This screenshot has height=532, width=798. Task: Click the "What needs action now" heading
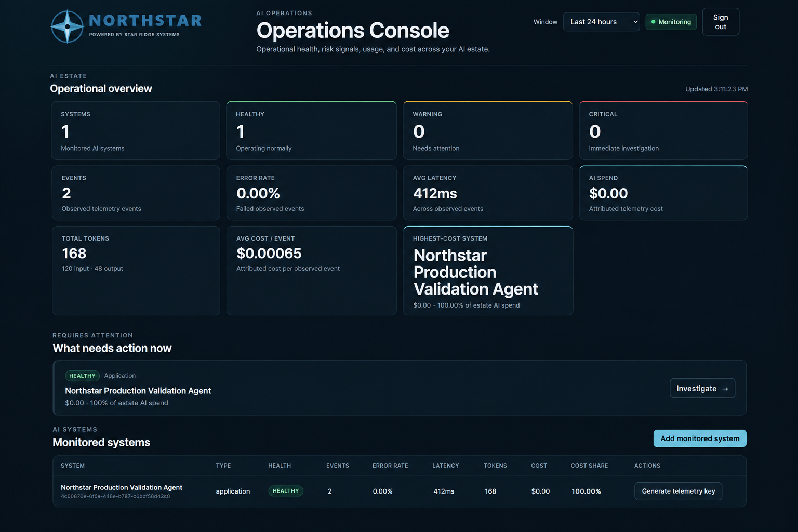(112, 349)
